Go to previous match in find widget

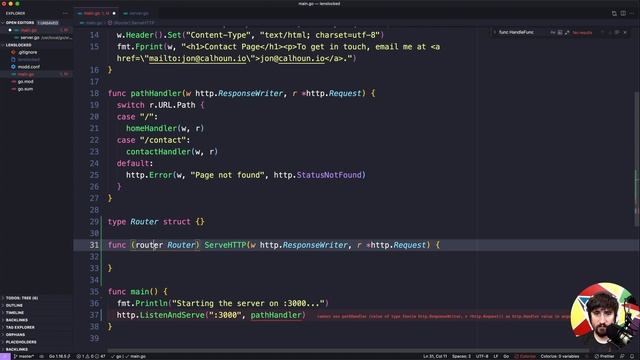pos(602,32)
